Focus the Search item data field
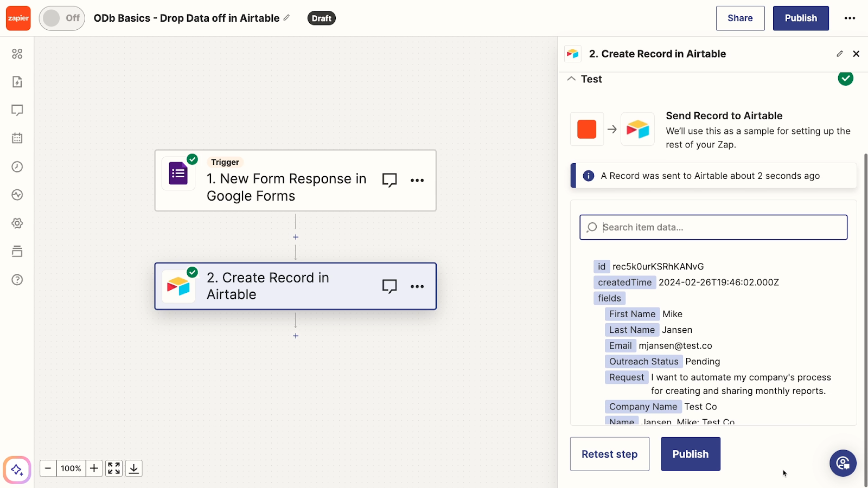 tap(713, 227)
